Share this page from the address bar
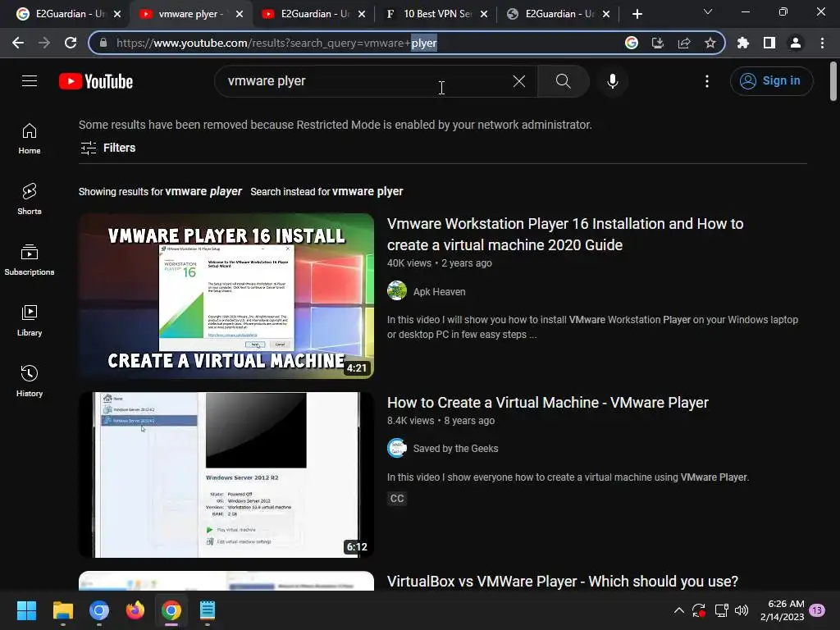Viewport: 840px width, 630px height. pos(684,43)
